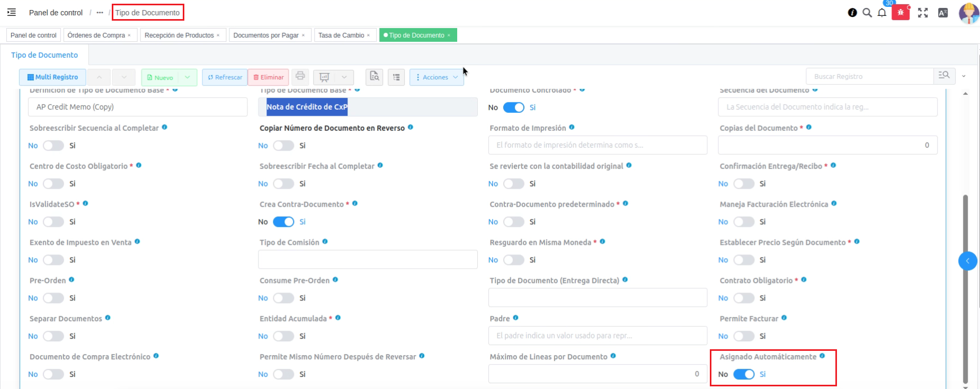Open the Tipo de Comisión field
980x389 pixels.
368,260
